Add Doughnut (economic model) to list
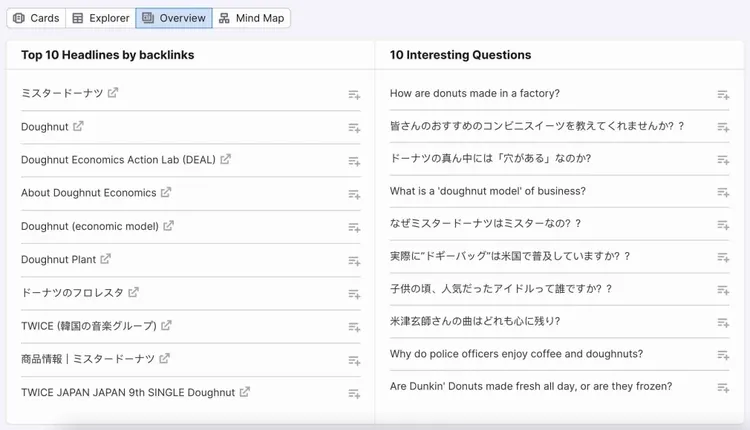 click(354, 227)
